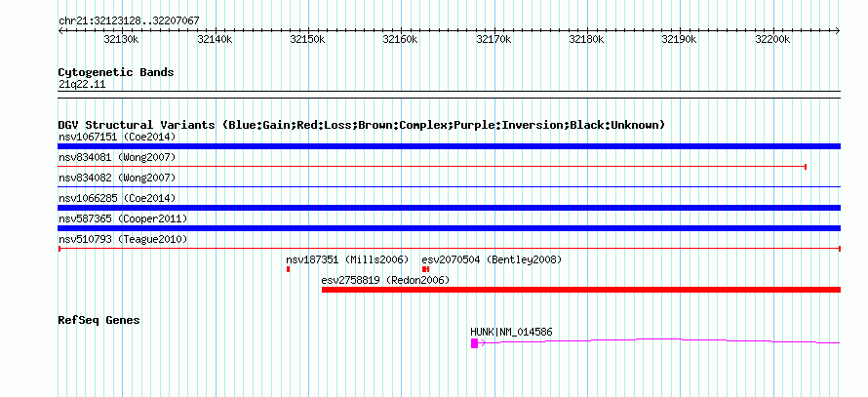Click the red end cap of nsv834081
Viewport: 868px width, 397px height.
[x=806, y=167]
